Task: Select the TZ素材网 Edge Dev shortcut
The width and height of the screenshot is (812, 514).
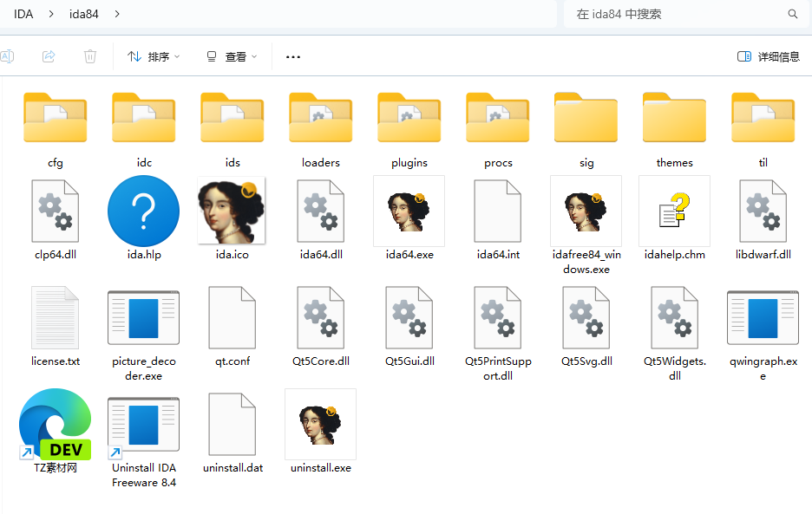Action: coord(56,425)
